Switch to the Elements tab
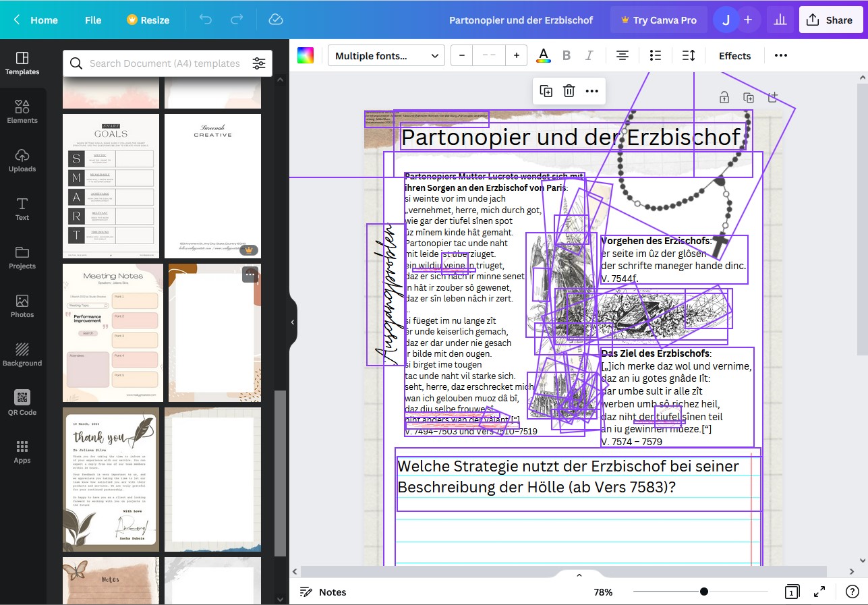 (22, 112)
